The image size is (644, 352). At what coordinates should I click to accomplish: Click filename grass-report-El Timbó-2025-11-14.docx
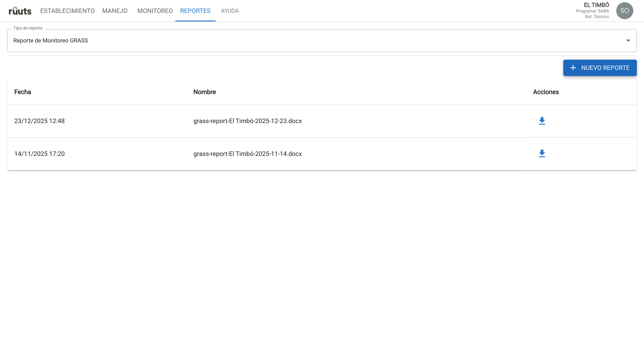pos(247,153)
